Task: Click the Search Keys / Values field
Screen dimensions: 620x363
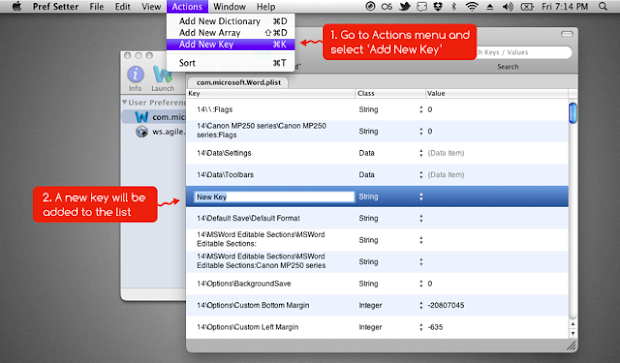Action: point(522,52)
